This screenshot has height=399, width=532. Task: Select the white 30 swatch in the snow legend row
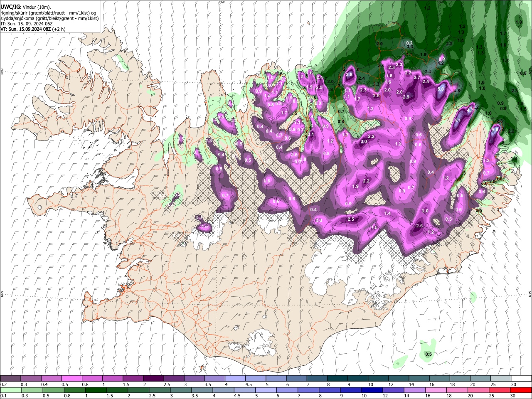521,378
